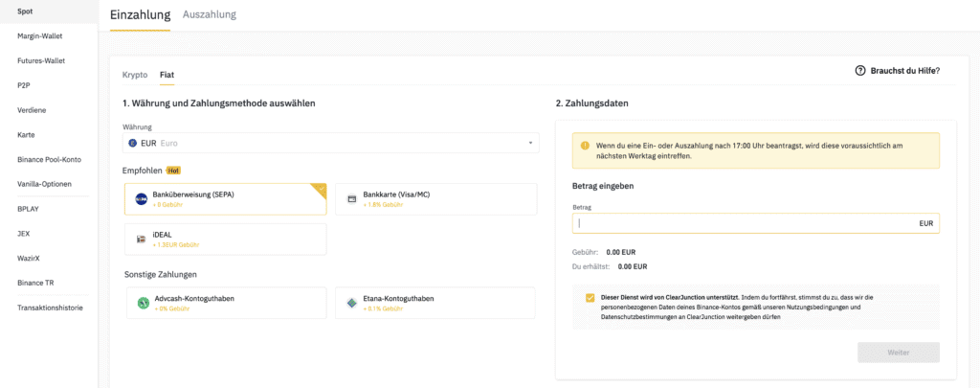
Task: Click the 'Gebühr:' 0.00 EUR value
Action: click(621, 252)
